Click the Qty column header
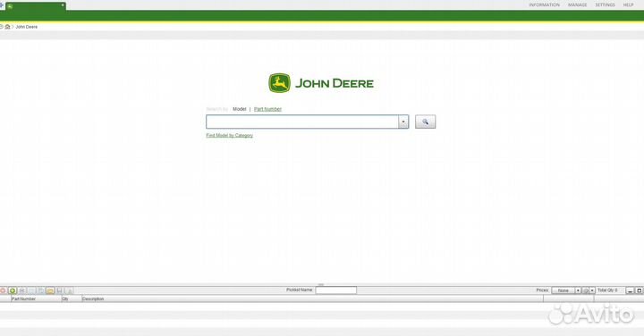 point(72,298)
